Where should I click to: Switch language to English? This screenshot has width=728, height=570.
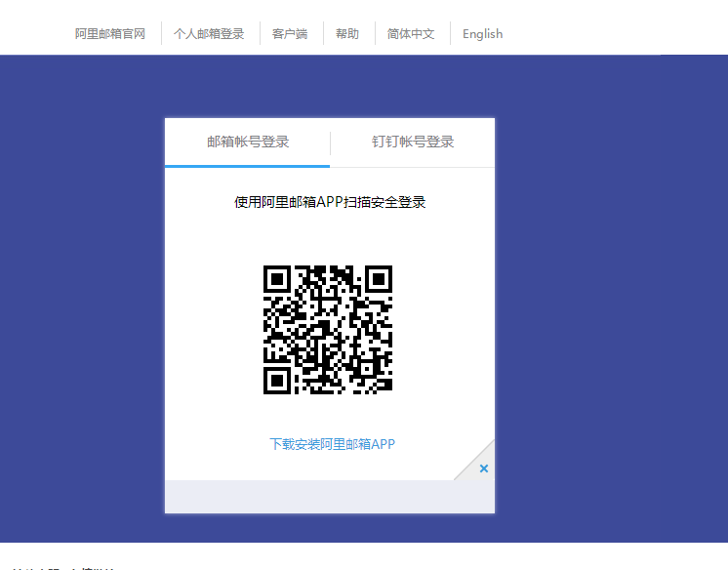[x=482, y=34]
